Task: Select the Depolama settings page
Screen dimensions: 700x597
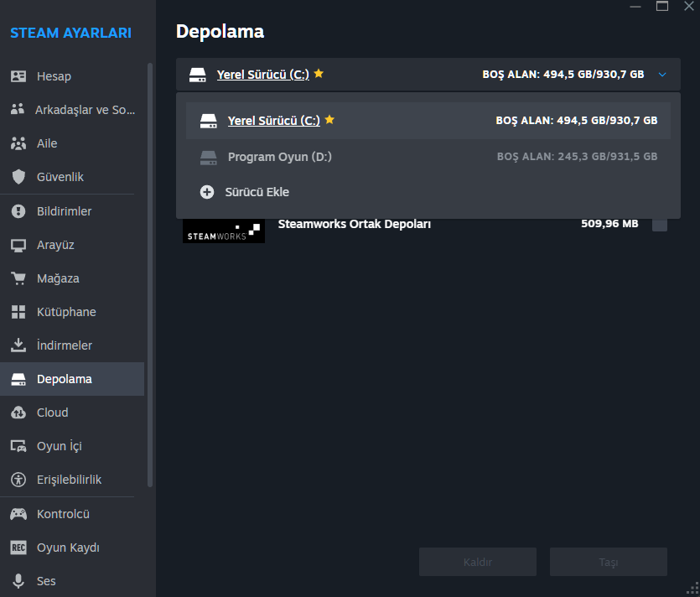Action: (72, 379)
